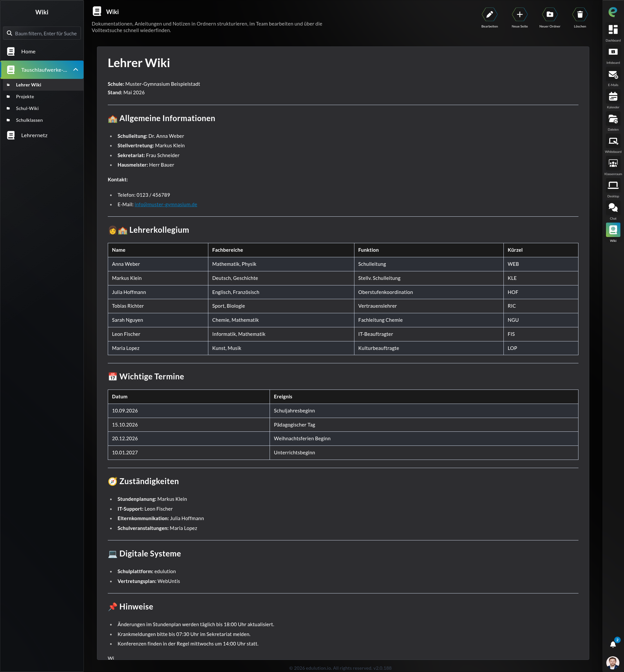
Task: Click the Lehrer Wiki page title
Action: pyautogui.click(x=139, y=63)
